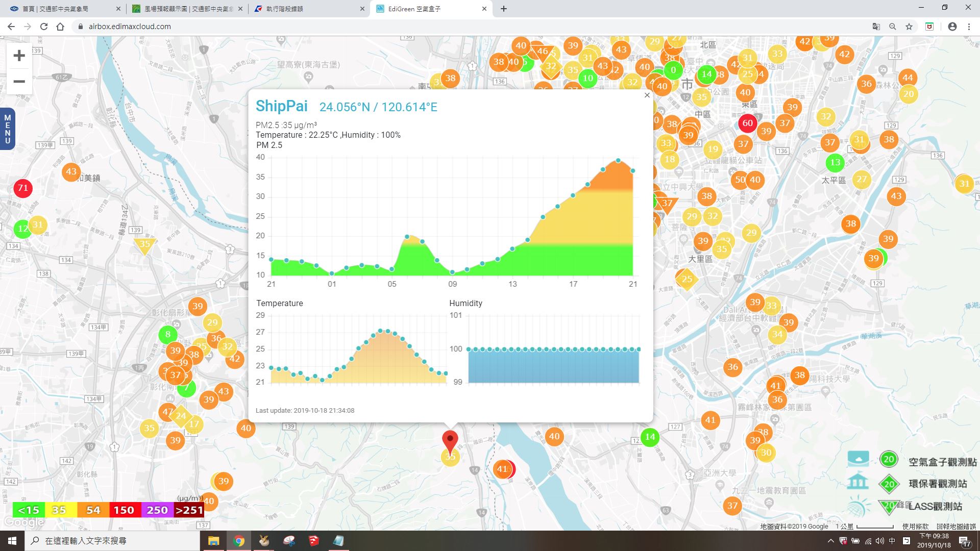Open File Explorer from the taskbar
Image resolution: width=980 pixels, height=551 pixels.
point(213,541)
